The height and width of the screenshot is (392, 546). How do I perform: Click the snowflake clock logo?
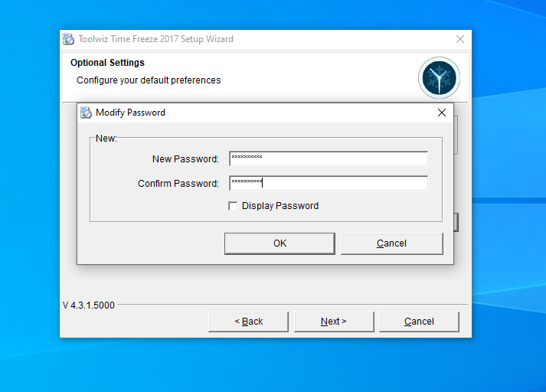click(x=439, y=77)
